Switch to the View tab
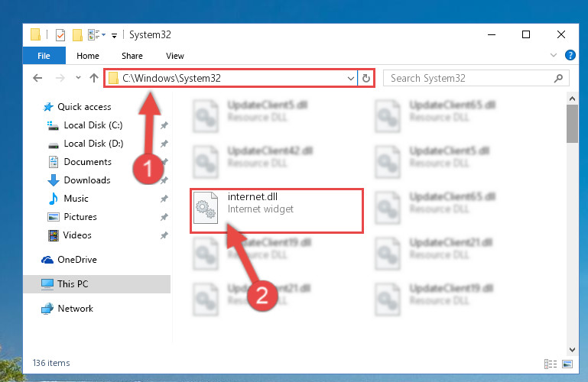Screen dimensions: 588x382 175,56
